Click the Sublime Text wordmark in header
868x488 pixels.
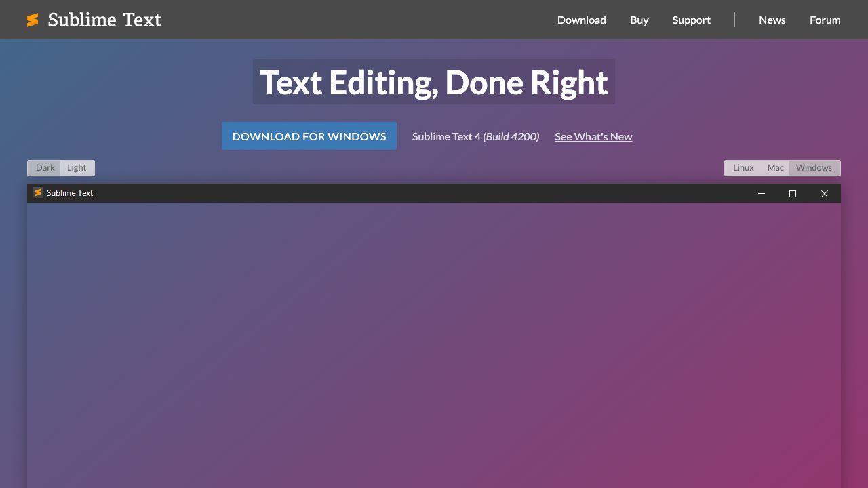coord(105,20)
